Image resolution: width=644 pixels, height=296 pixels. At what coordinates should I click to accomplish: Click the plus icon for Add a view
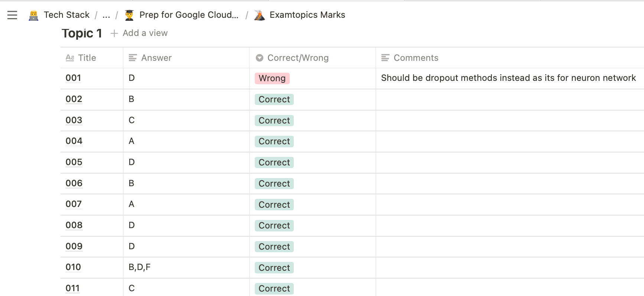point(114,33)
